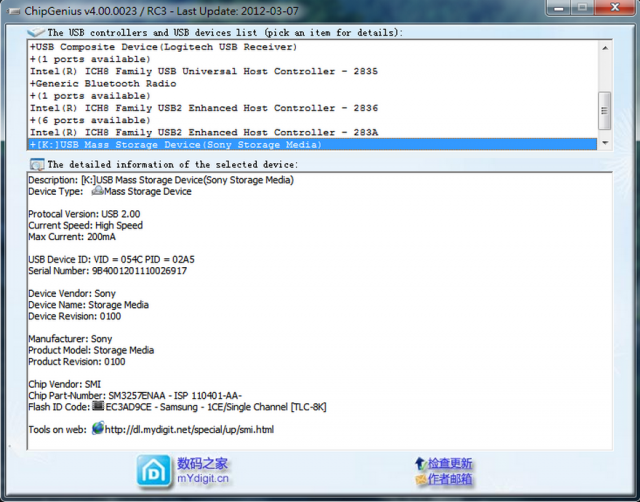
Task: Click the Protocal Version: USB 2.00 line
Action: (x=84, y=214)
